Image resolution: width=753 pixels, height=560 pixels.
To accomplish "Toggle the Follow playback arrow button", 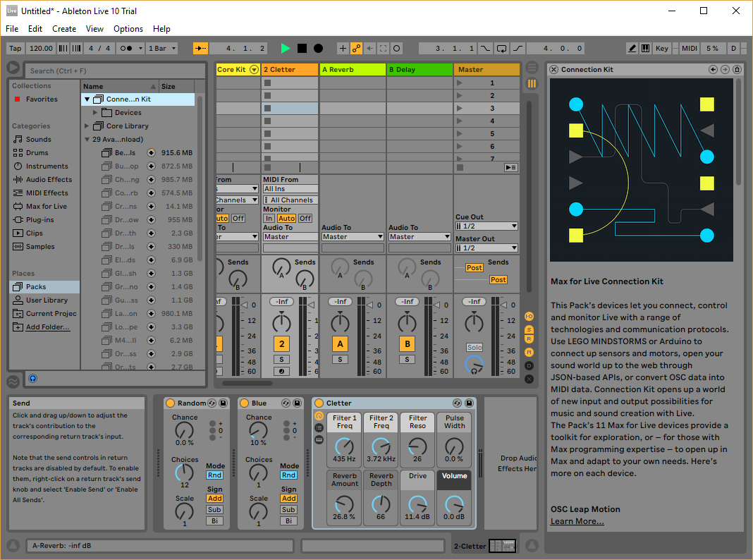I will 200,48.
